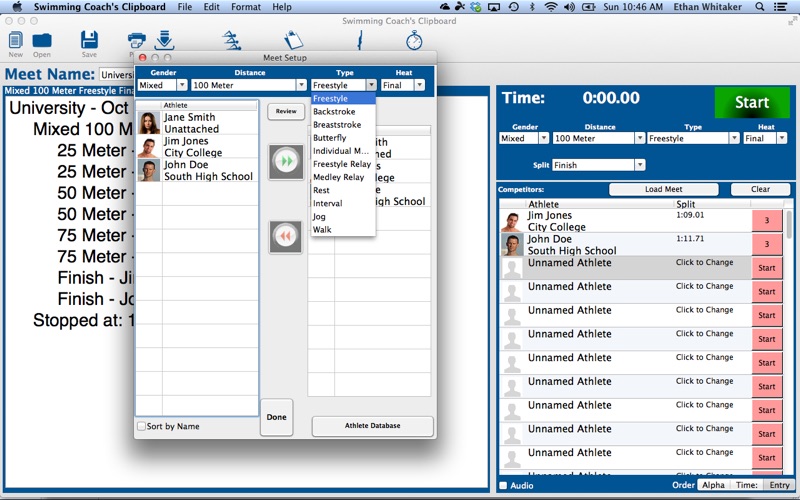Open Gender dropdown in Meet Setup
The image size is (800, 500).
tap(162, 85)
